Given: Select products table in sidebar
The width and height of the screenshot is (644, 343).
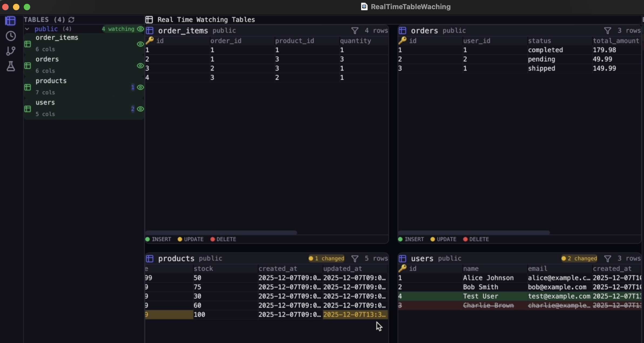Looking at the screenshot, I should pyautogui.click(x=51, y=81).
